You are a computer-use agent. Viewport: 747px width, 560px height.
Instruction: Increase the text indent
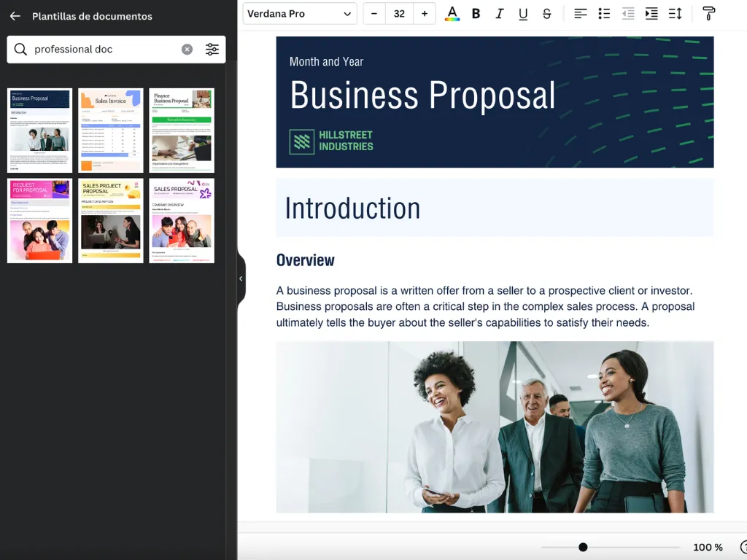651,14
